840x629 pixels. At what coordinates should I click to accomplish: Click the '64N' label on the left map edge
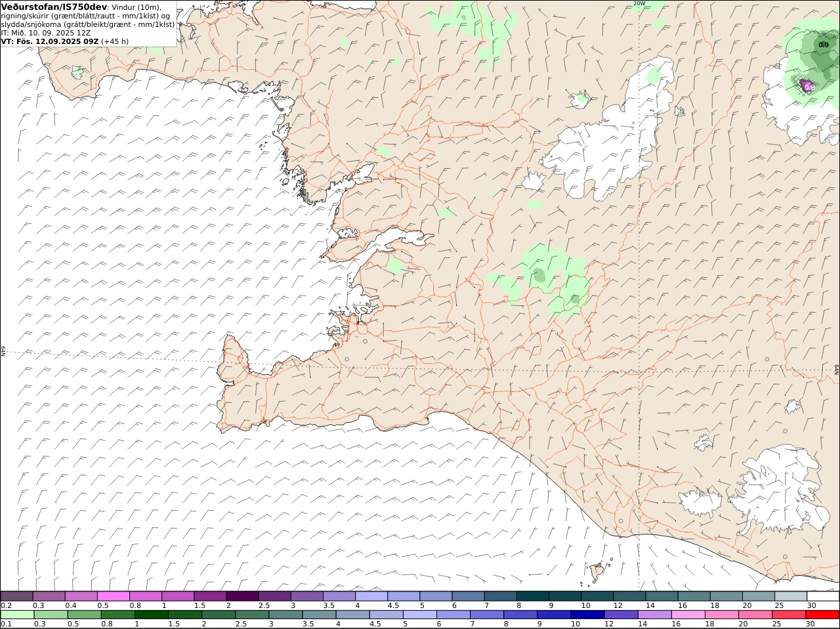click(3, 351)
